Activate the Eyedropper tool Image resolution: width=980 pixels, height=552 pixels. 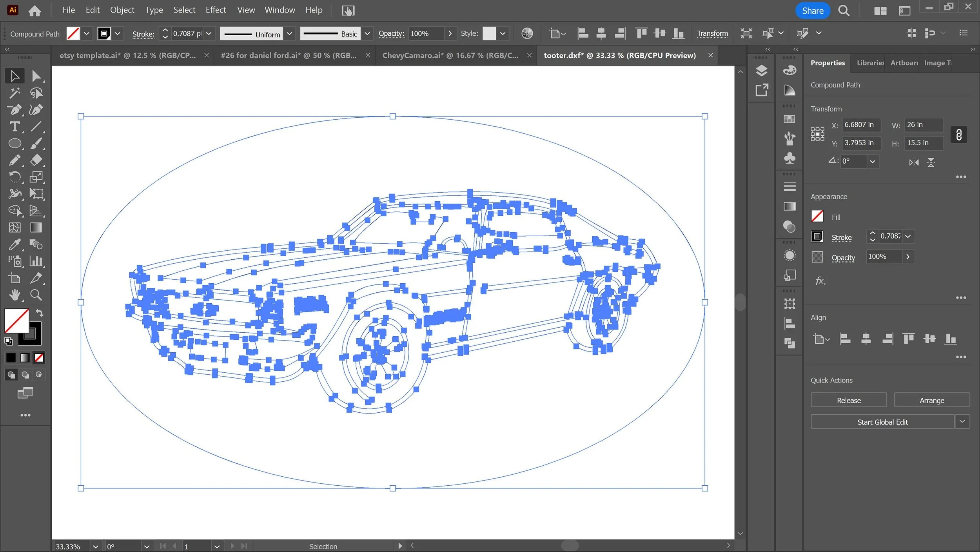click(x=15, y=244)
